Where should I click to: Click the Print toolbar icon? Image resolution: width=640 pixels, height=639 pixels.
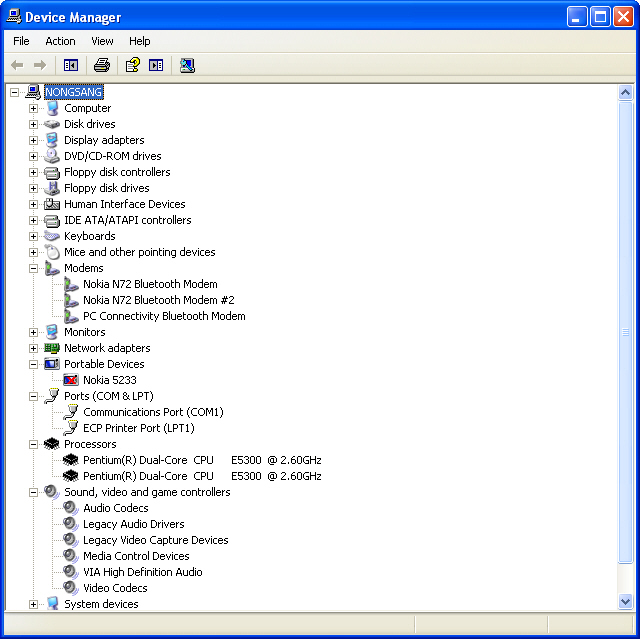tap(102, 65)
